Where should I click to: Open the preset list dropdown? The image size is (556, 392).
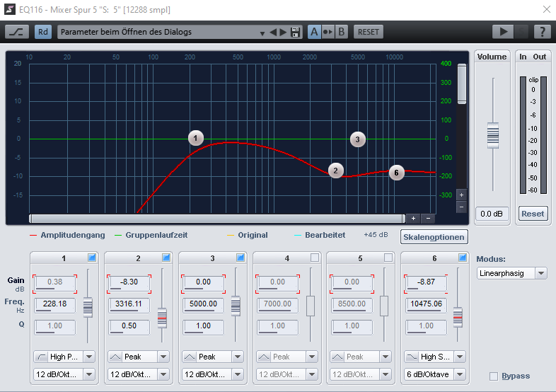[x=262, y=33]
